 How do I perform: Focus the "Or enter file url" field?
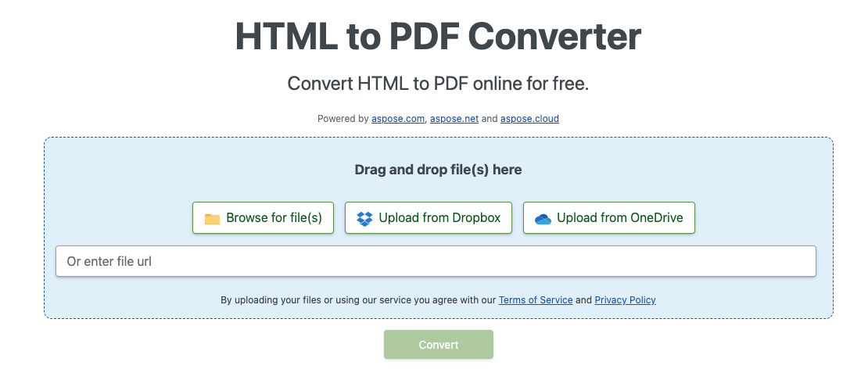point(436,261)
